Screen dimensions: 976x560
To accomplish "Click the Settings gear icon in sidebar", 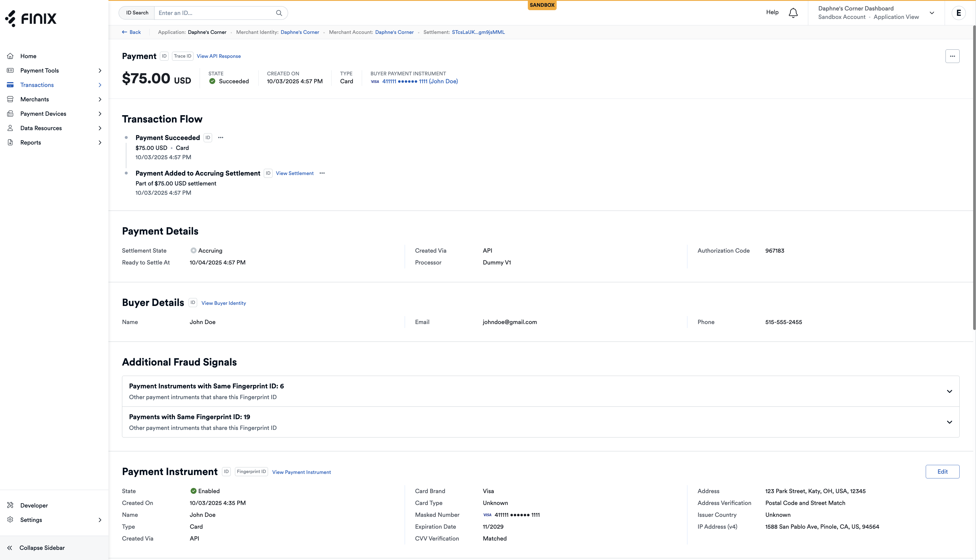I will click(x=10, y=520).
